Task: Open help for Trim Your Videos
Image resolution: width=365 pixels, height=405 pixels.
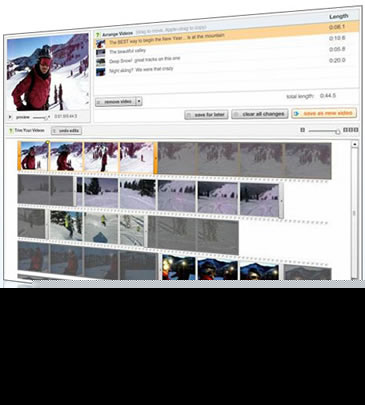Action: tap(10, 131)
